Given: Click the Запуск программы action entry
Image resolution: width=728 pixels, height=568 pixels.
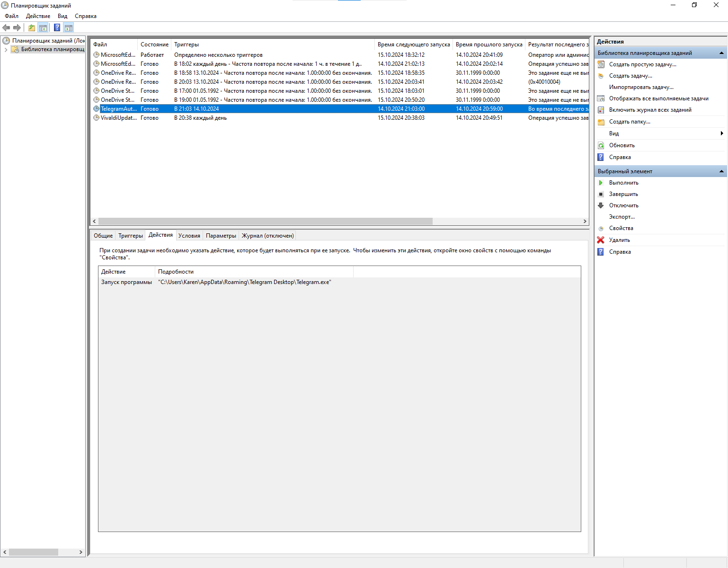Looking at the screenshot, I should tap(126, 282).
